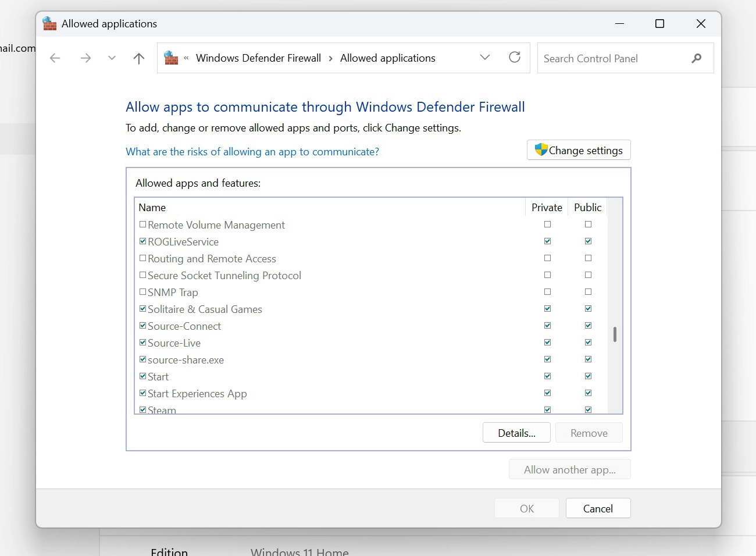
Task: Uncheck the Source-Live app checkbox
Action: point(142,343)
